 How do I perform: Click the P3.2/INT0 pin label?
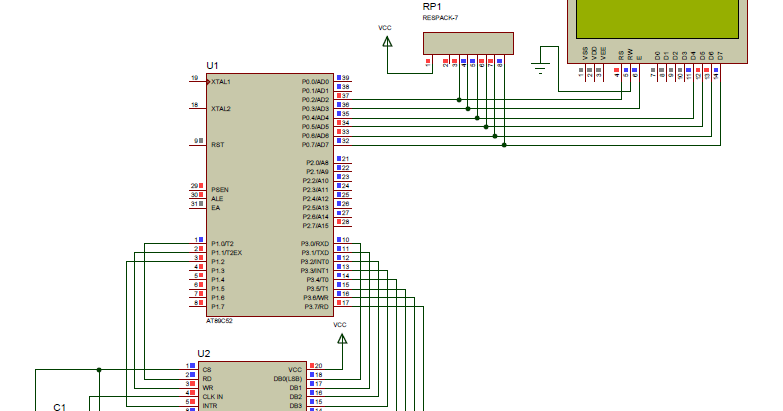tap(315, 262)
